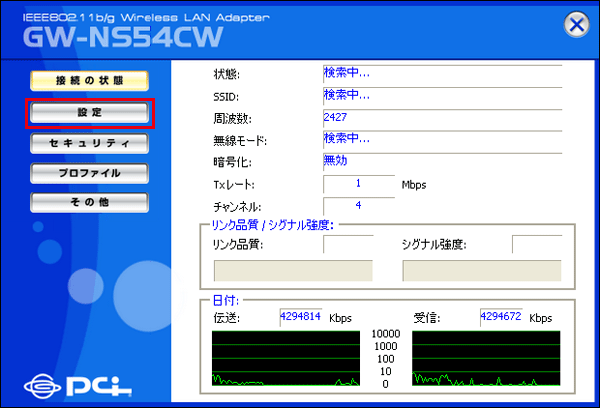Close the GW-NS54CW utility window

tap(576, 24)
